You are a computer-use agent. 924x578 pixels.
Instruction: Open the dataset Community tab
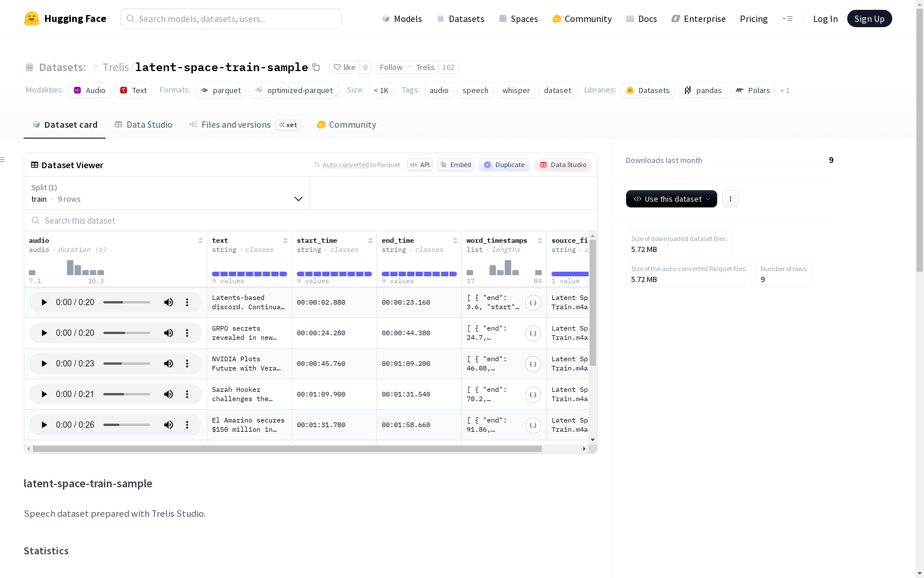coord(346,125)
